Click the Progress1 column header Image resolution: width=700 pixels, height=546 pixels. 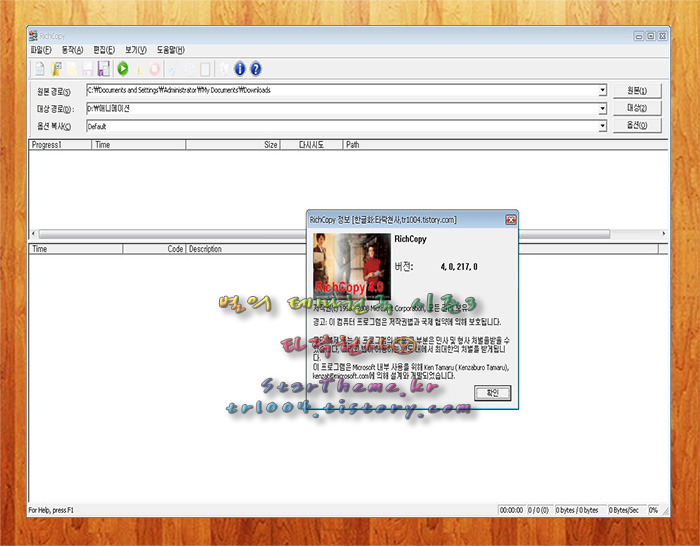coord(60,145)
